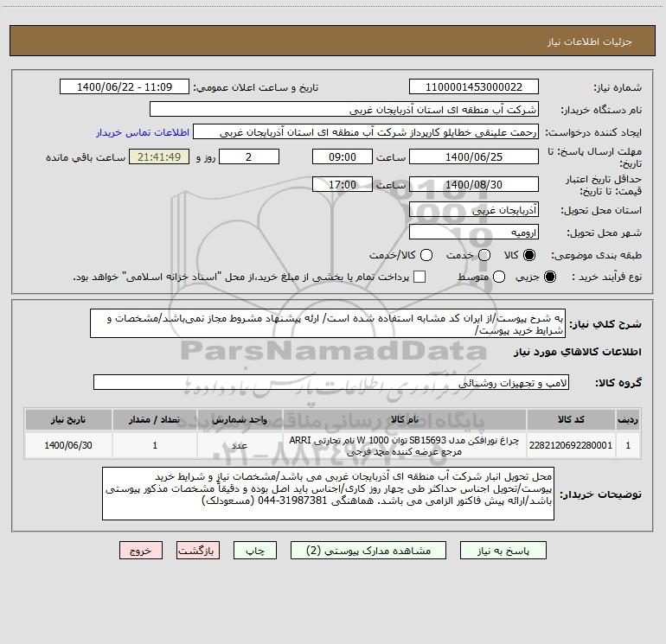
Task: Select the جزیی purchase type radio
Action: pyautogui.click(x=549, y=277)
